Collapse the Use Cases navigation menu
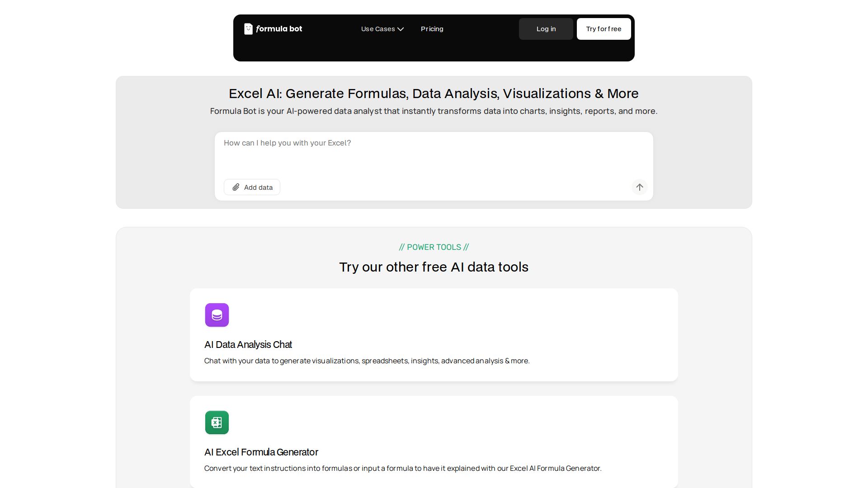This screenshot has height=488, width=868. pyautogui.click(x=382, y=28)
